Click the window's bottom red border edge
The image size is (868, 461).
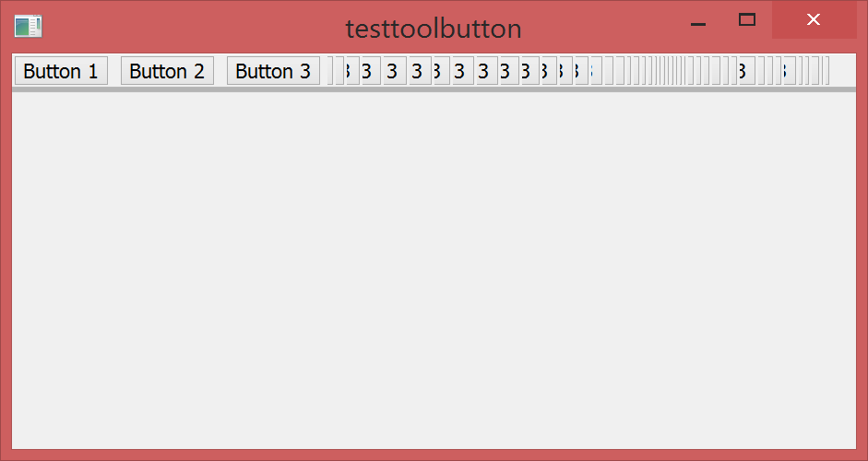pos(434,455)
